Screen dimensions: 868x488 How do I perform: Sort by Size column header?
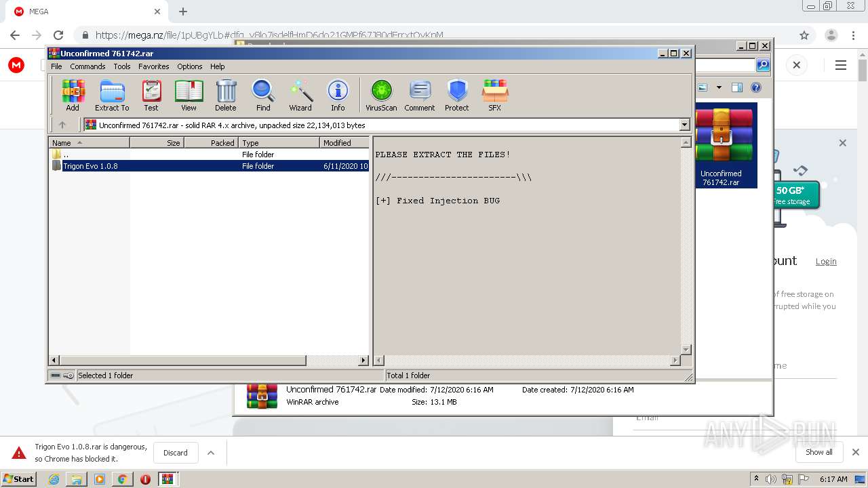point(157,142)
